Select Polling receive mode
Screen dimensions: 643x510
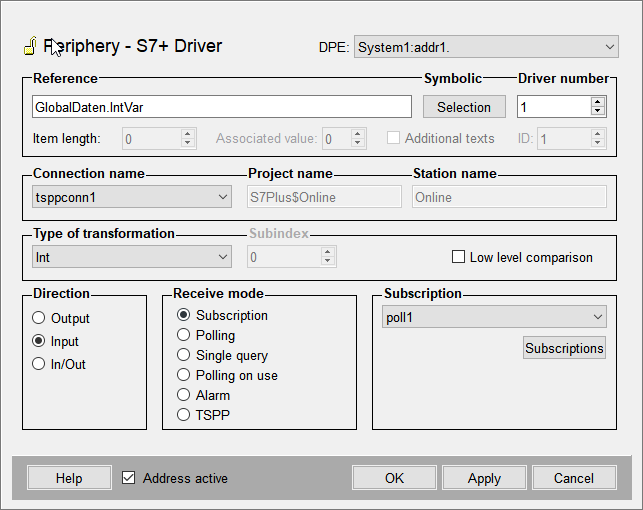183,335
